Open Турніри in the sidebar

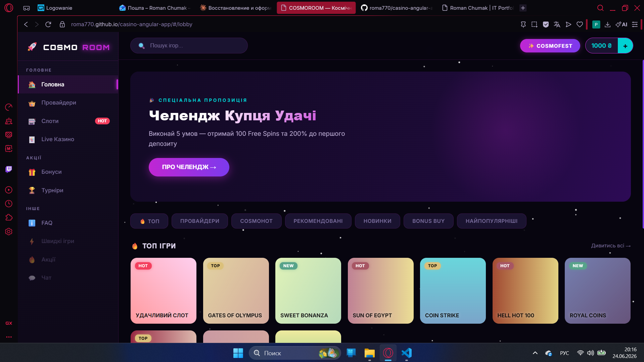point(68,190)
